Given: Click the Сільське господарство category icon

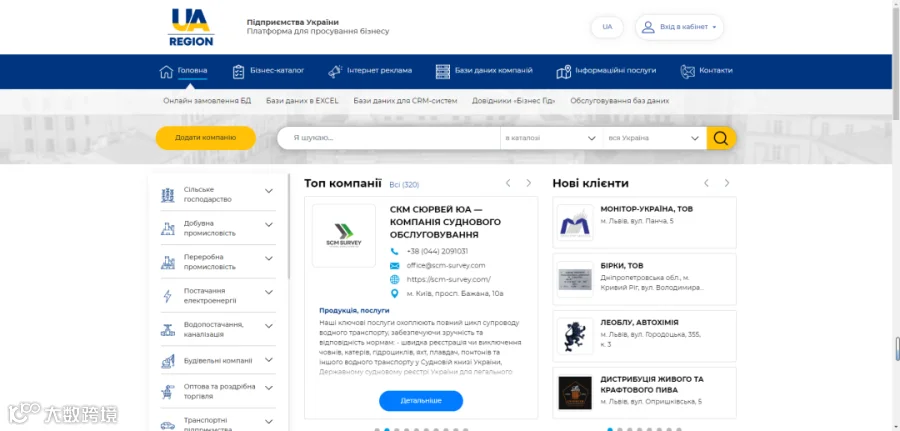Looking at the screenshot, I should tap(168, 195).
